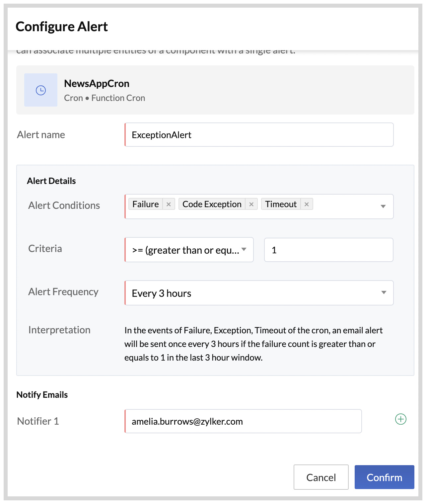
Task: Select the NewsAppCron component card
Action: coord(215,90)
